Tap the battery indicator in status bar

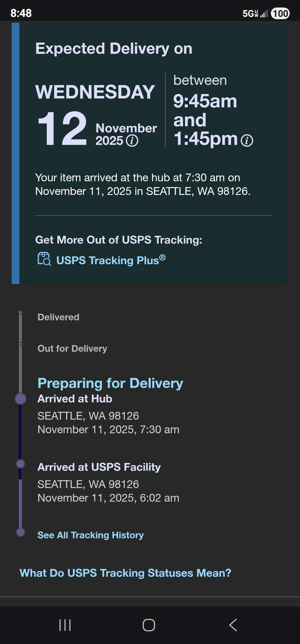[x=280, y=13]
